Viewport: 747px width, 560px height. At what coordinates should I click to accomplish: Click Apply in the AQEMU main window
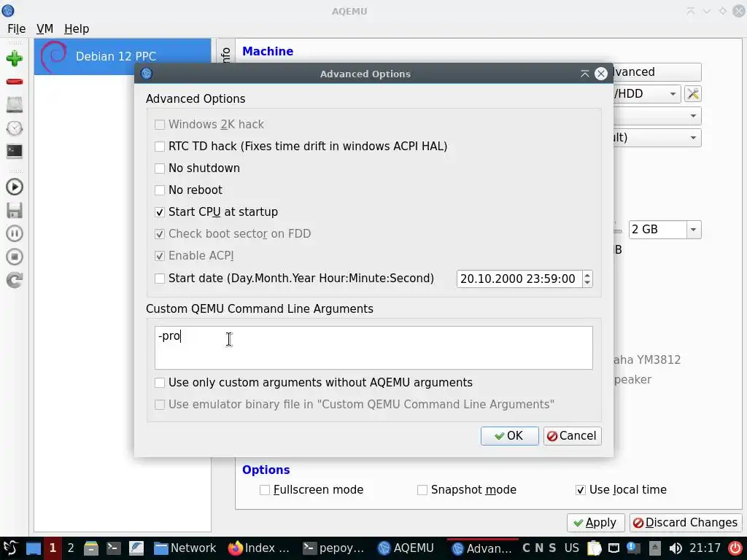tap(595, 522)
